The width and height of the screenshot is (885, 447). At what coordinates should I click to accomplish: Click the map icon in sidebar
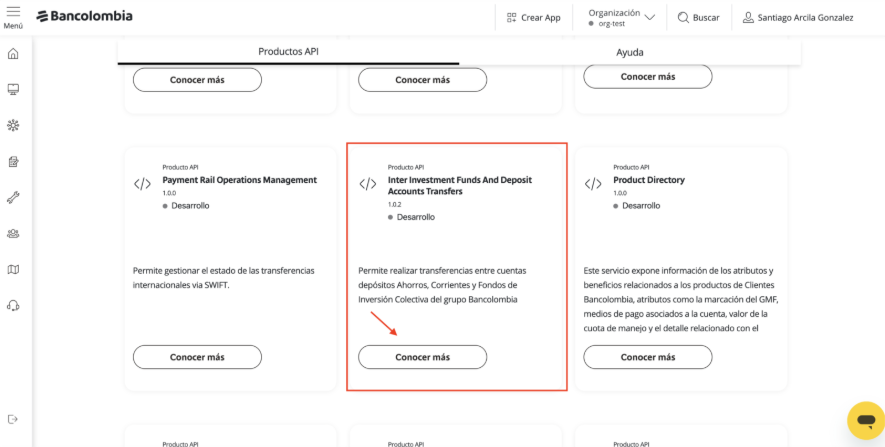click(x=13, y=270)
